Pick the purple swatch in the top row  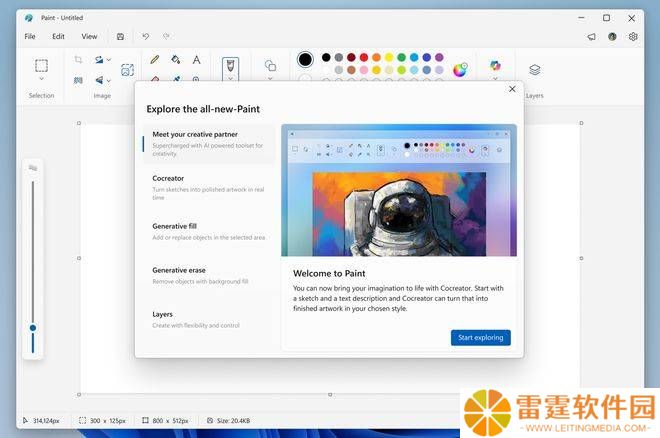pyautogui.click(x=439, y=57)
